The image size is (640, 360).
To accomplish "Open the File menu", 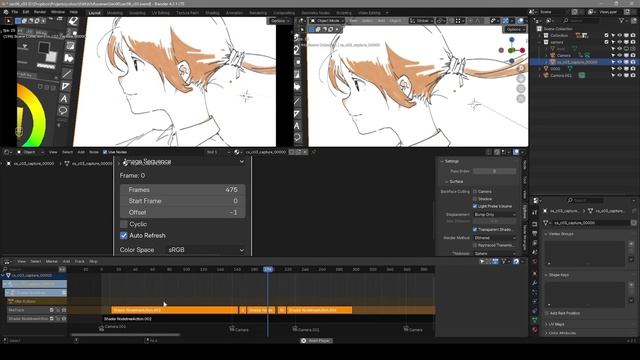I will click(15, 12).
